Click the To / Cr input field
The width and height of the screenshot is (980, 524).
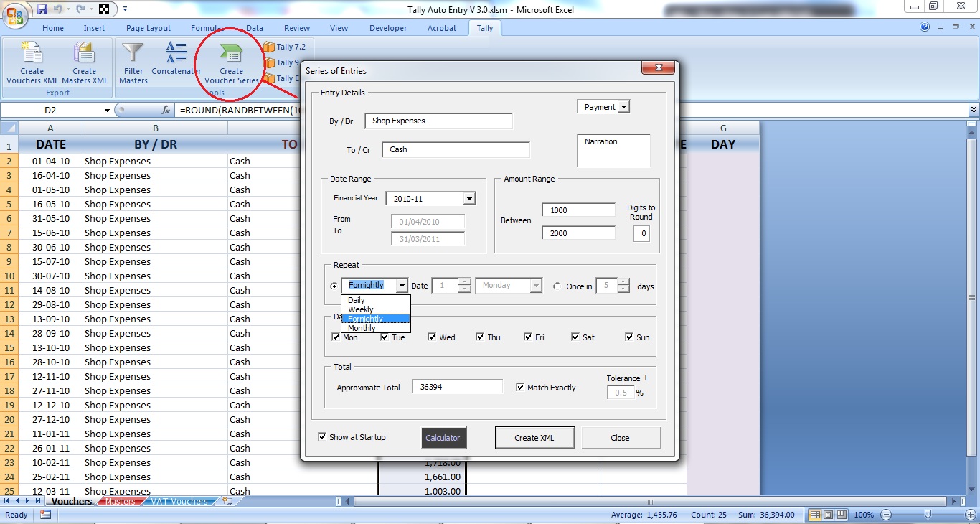point(456,149)
